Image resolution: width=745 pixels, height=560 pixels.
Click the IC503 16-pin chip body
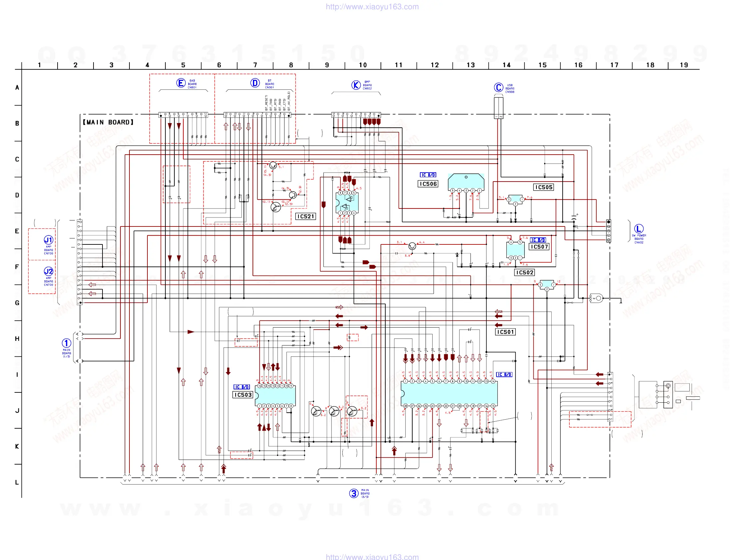(x=276, y=396)
